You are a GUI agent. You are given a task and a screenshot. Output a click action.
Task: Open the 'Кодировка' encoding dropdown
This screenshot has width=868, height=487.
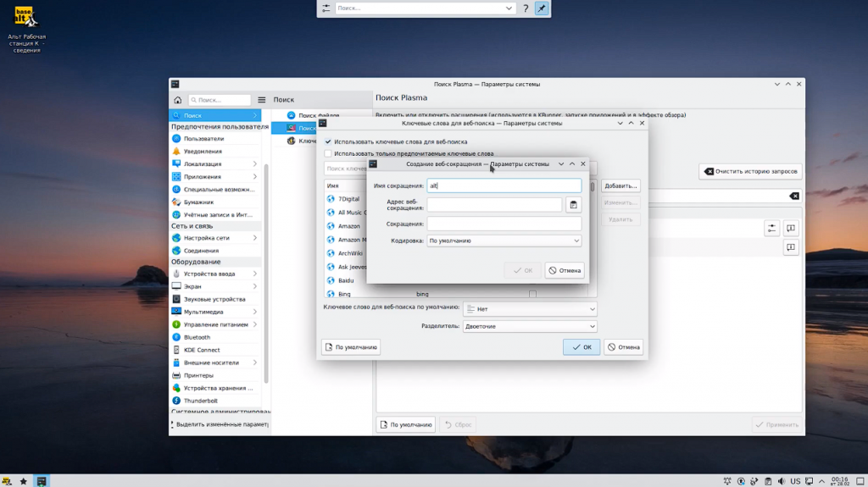504,241
